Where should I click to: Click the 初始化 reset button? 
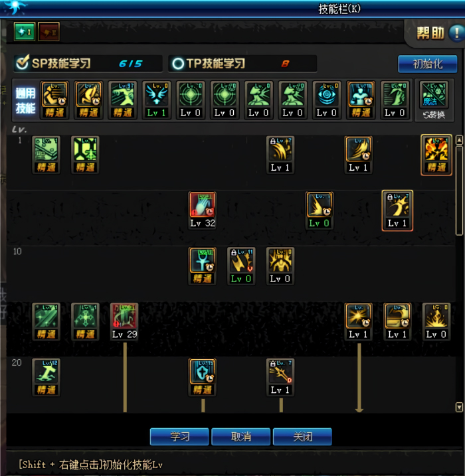(x=428, y=64)
